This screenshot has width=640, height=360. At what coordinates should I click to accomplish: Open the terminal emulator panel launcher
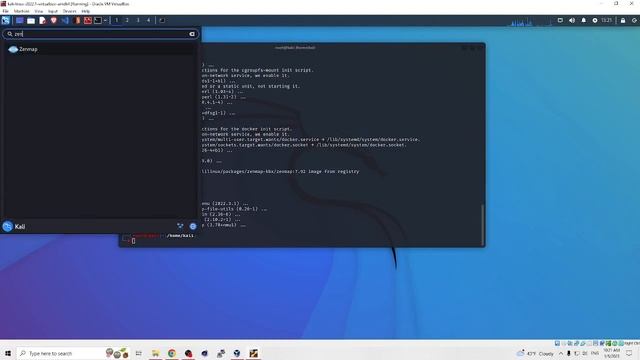coord(98,20)
